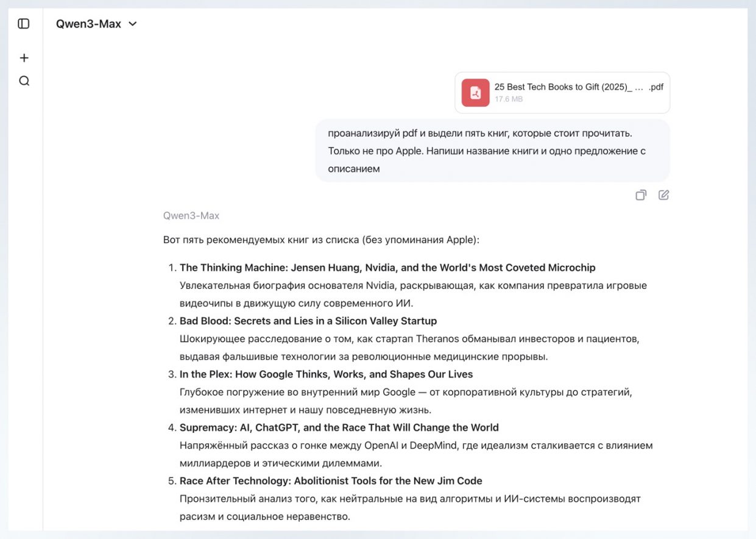Select the Race After Technology book title
Viewport: 756px width, 539px height.
(331, 481)
